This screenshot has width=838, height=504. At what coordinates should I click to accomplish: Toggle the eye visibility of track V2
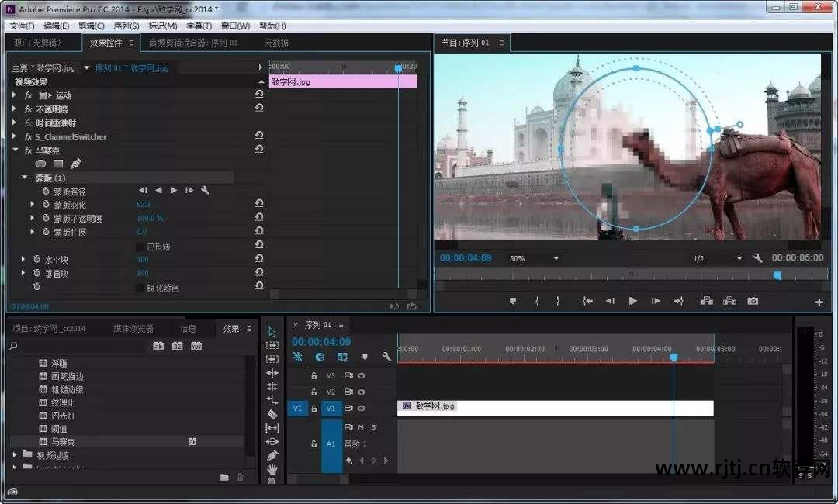pos(362,392)
